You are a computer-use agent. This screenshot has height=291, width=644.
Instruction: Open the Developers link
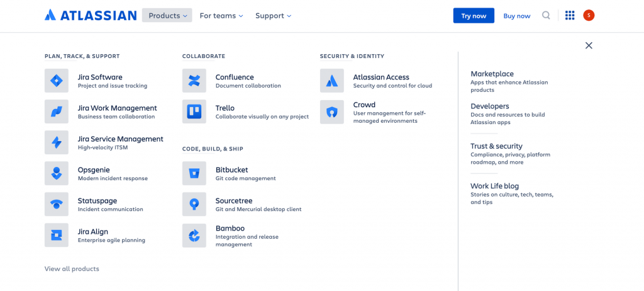[x=489, y=106]
